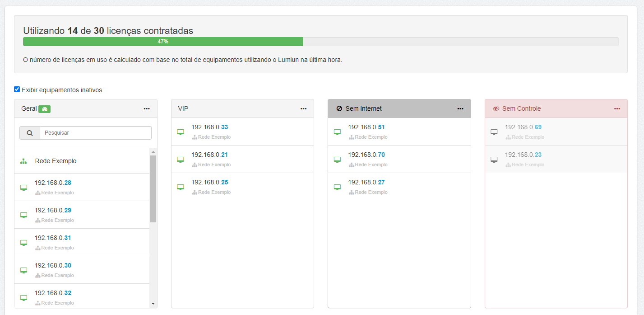Click the gray monitor icon for 192.168.0.23

point(494,160)
